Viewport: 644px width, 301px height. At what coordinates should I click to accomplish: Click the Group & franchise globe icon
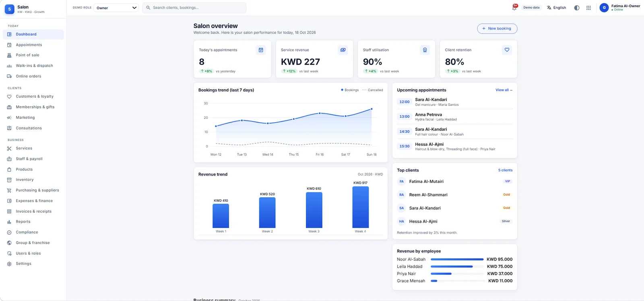coord(9,243)
